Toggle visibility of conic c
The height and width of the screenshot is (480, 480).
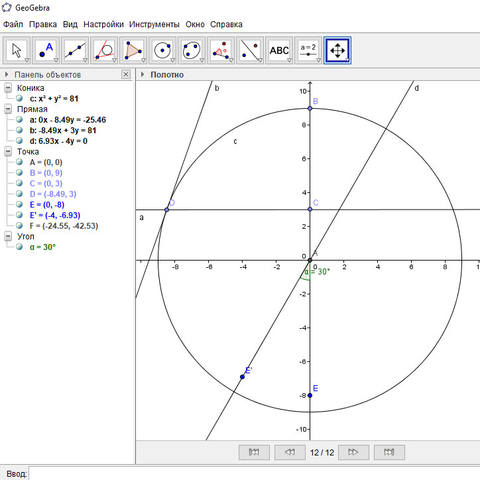[x=19, y=98]
